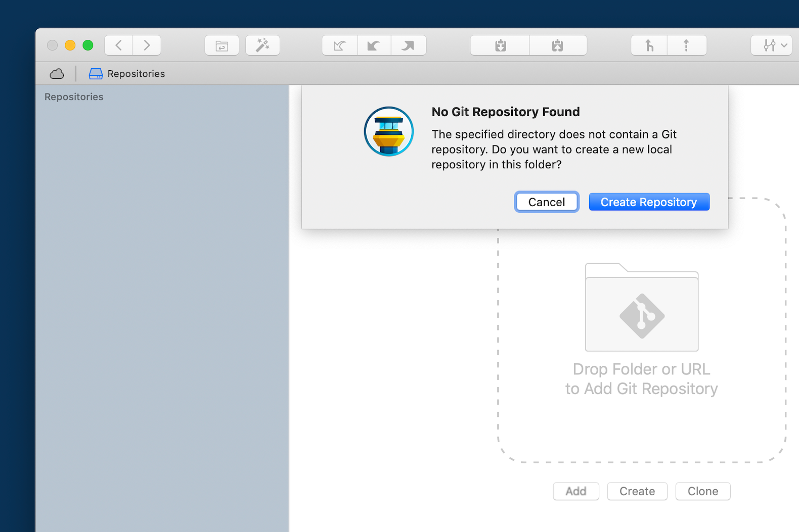799x532 pixels.
Task: Go back with the left chevron button
Action: pos(119,45)
